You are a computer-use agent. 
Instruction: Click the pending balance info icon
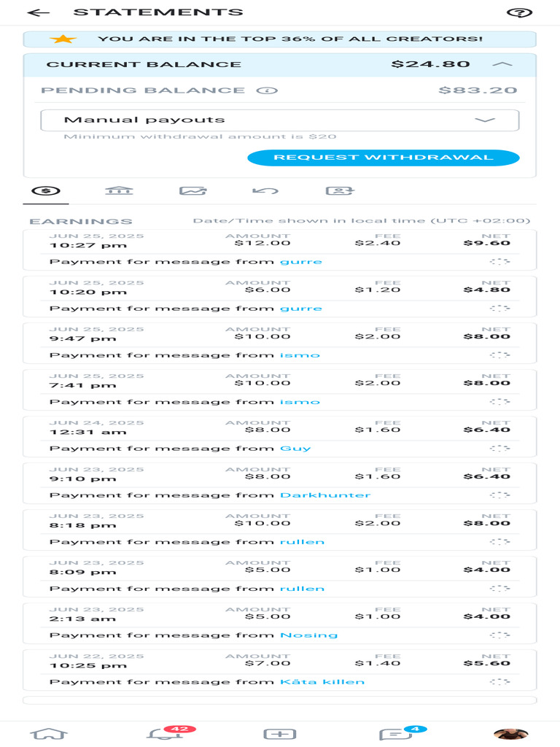click(x=268, y=90)
